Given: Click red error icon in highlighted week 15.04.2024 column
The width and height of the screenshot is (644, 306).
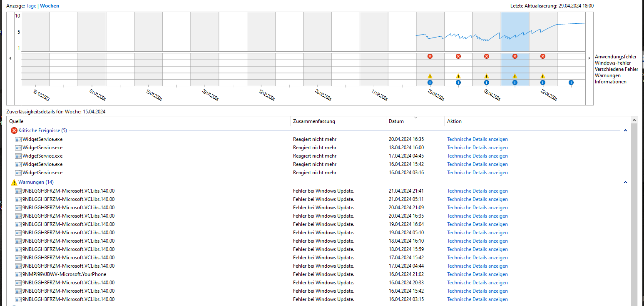Looking at the screenshot, I should 515,56.
